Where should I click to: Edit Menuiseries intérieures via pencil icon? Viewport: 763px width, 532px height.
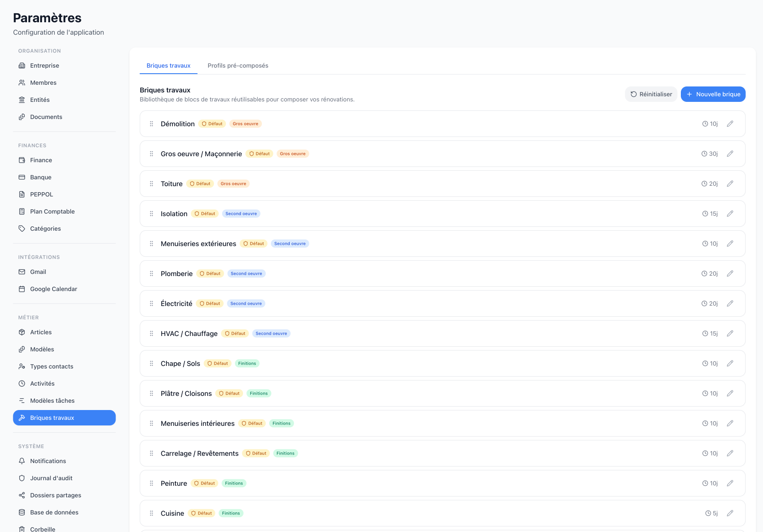coord(730,423)
